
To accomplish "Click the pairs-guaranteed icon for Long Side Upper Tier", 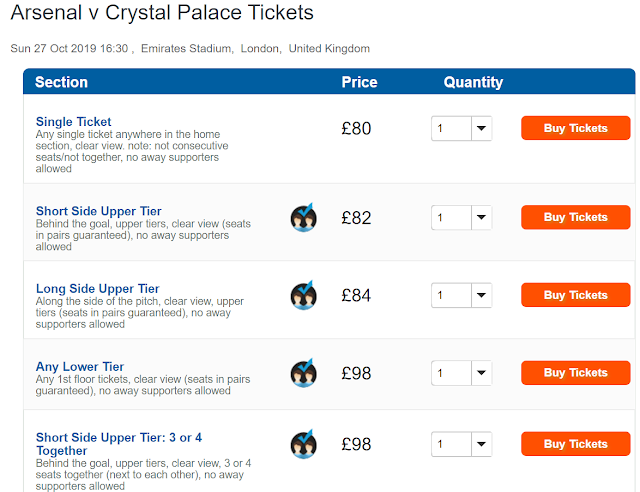I will click(x=304, y=296).
